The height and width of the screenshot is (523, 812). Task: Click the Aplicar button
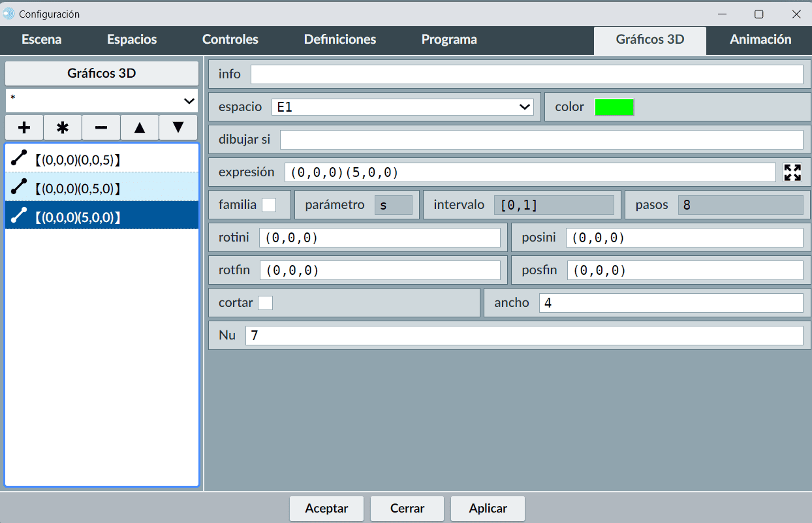(488, 509)
